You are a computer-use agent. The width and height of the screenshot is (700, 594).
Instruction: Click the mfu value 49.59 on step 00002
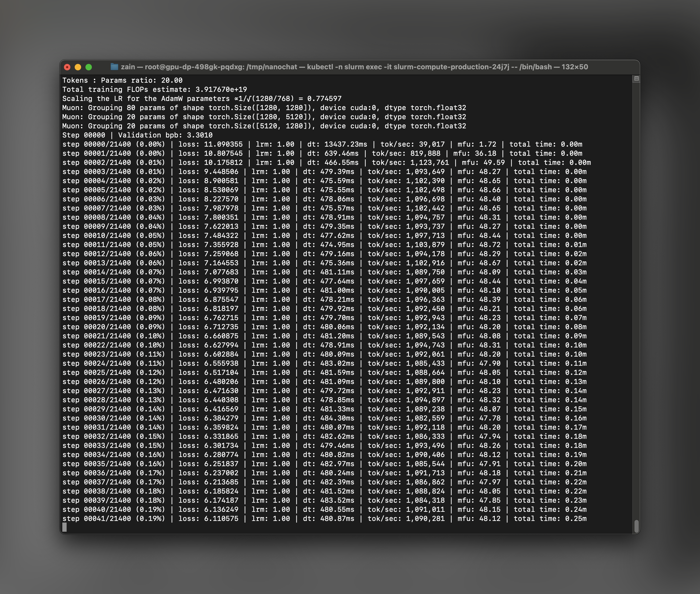(x=494, y=163)
